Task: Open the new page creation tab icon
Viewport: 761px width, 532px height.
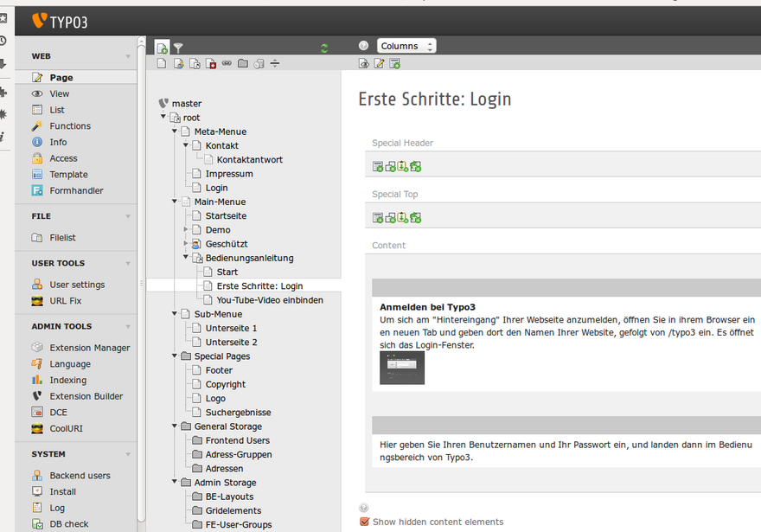Action: (x=162, y=48)
